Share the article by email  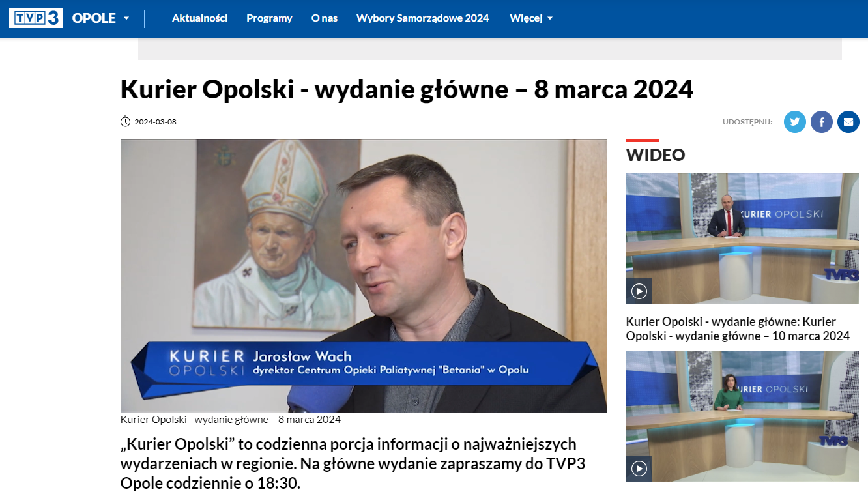[x=848, y=122]
